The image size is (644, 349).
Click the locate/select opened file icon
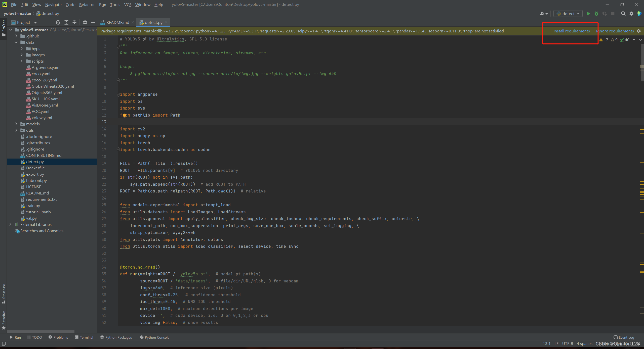tap(58, 22)
